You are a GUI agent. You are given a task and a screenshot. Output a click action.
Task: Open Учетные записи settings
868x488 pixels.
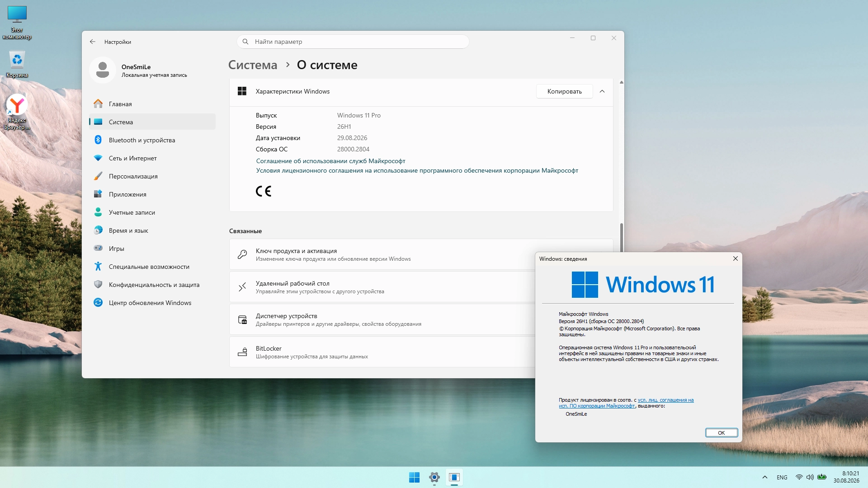(152, 212)
